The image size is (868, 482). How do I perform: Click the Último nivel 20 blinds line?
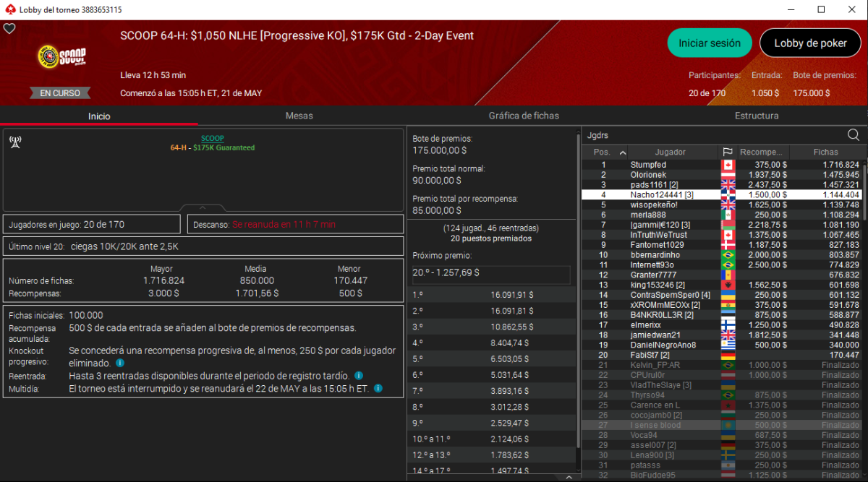point(203,246)
